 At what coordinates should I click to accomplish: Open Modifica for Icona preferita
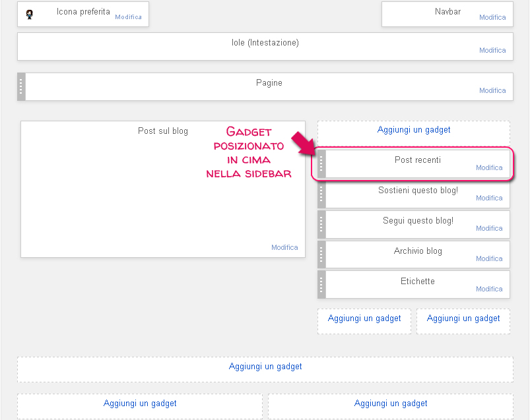click(x=128, y=17)
